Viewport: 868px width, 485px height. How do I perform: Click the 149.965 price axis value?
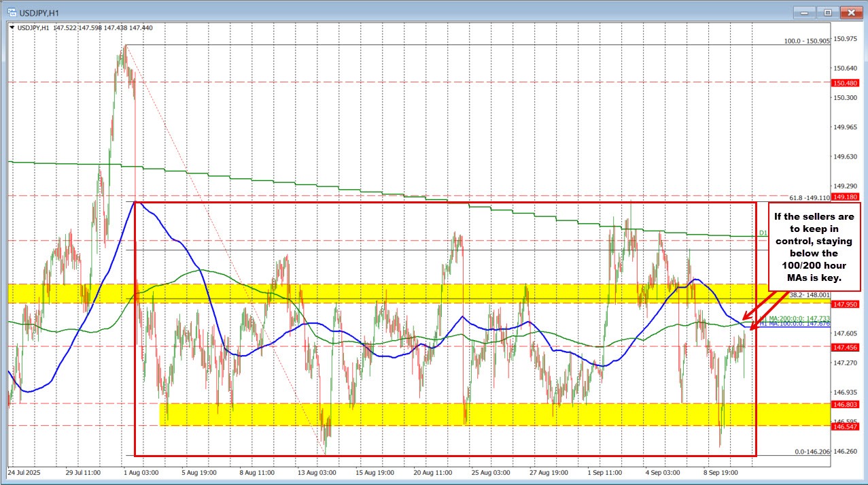tap(845, 127)
